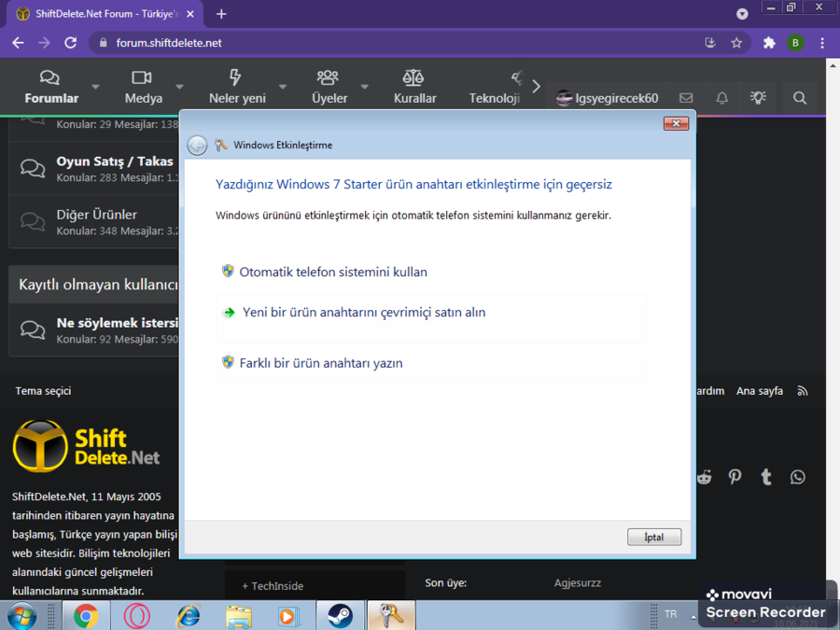This screenshot has height=630, width=840.
Task: Expand the Medya dropdown arrow
Action: 179,87
